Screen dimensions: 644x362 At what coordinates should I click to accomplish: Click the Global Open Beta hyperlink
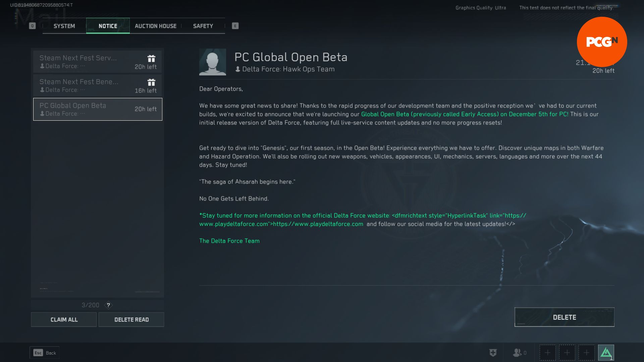tap(465, 114)
